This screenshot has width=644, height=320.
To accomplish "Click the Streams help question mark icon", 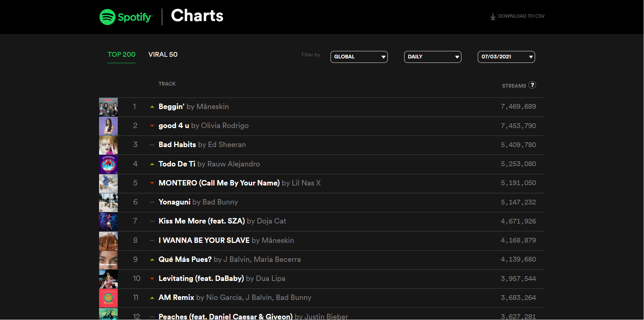I will 532,85.
